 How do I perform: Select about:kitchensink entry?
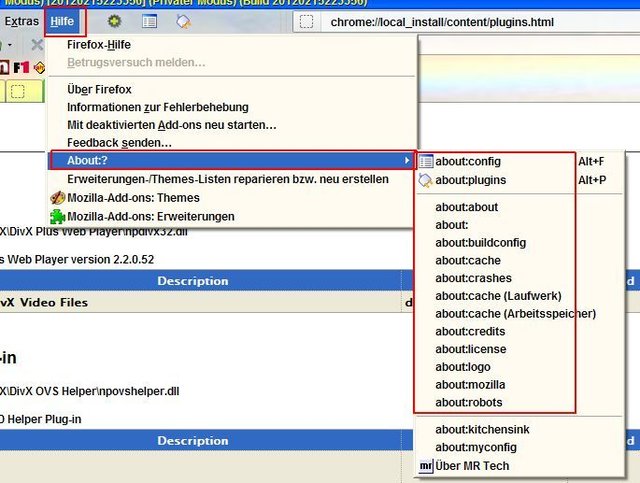point(519,430)
